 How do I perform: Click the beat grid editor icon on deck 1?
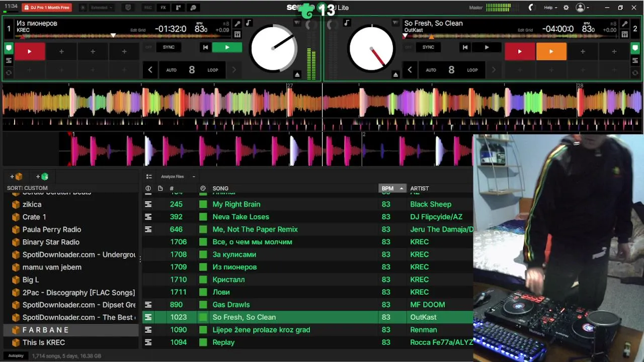237,34
